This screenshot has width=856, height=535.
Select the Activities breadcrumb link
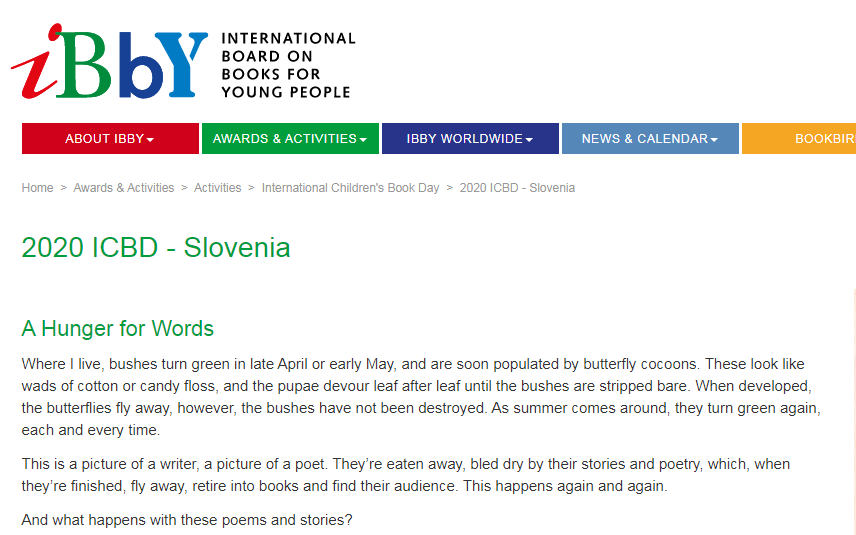217,188
